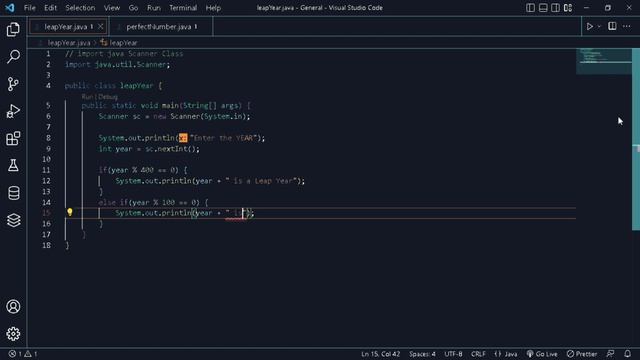The width and height of the screenshot is (640, 360).
Task: Open the dropdown arrow next to Run
Action: click(599, 27)
